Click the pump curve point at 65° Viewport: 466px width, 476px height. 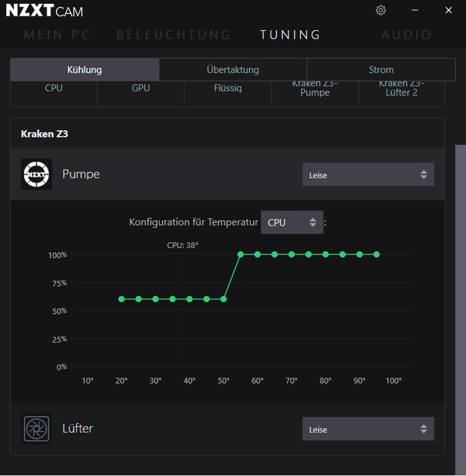[x=274, y=255]
